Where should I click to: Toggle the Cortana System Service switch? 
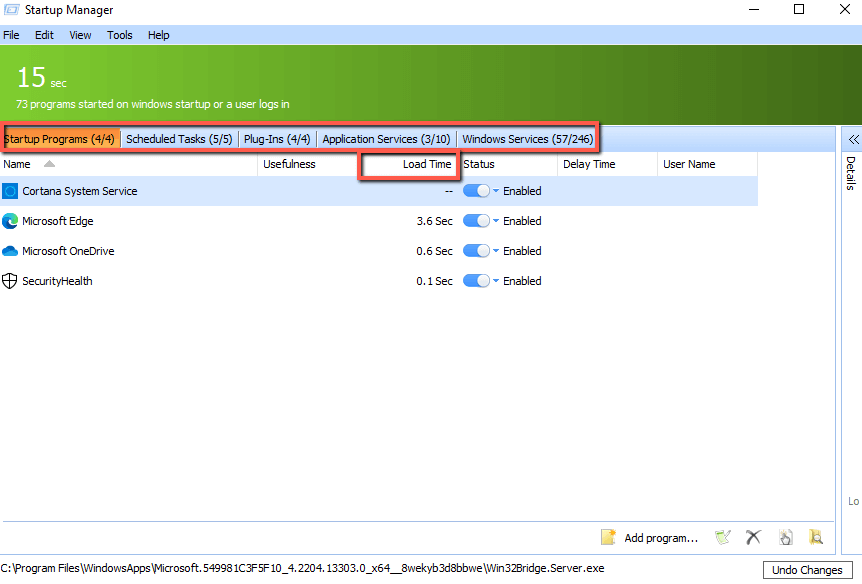coord(476,191)
